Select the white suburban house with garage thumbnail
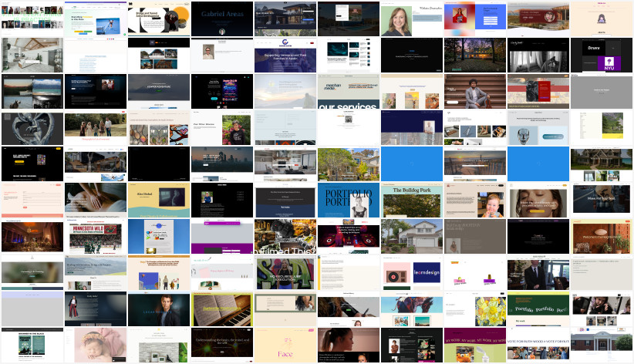This screenshot has height=364, width=634. tap(412, 237)
